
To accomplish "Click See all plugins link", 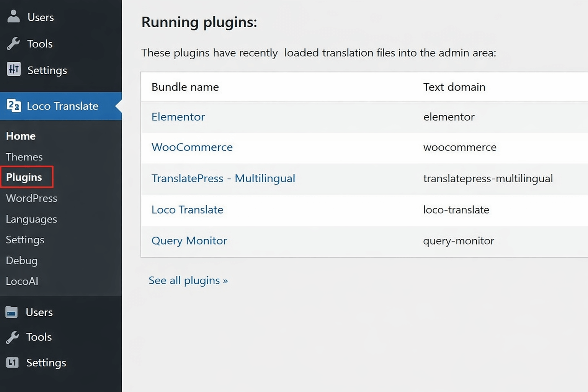I will point(188,280).
